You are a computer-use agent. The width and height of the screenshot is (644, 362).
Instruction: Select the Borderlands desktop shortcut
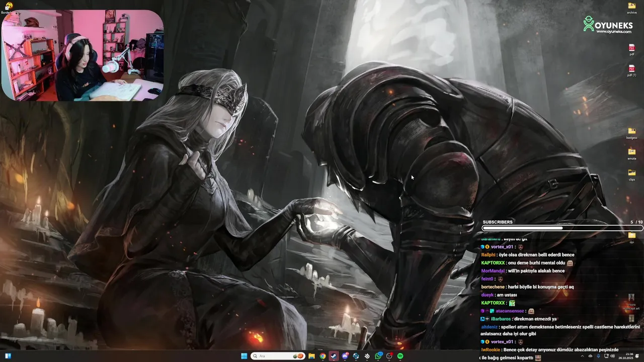click(8, 8)
